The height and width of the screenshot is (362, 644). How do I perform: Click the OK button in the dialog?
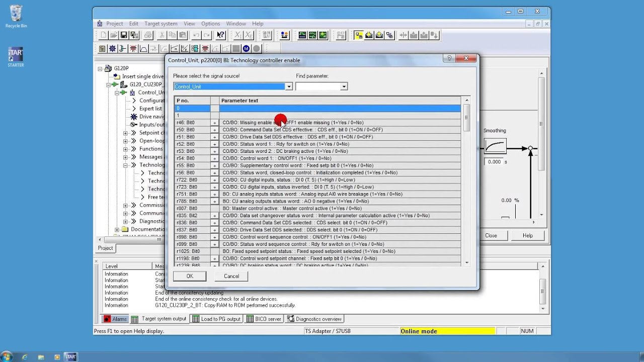(x=190, y=276)
